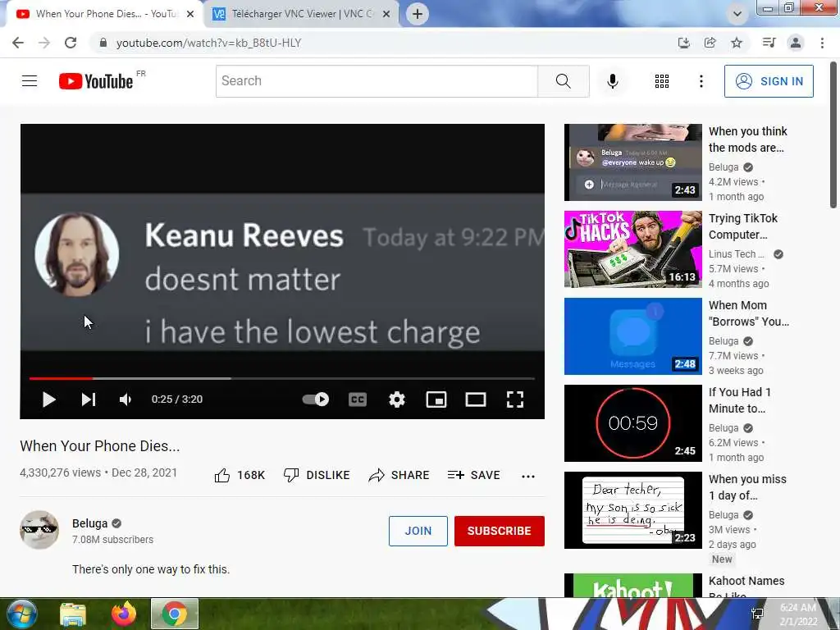
Task: Open the YouTube hamburger guide menu
Action: tap(30, 81)
